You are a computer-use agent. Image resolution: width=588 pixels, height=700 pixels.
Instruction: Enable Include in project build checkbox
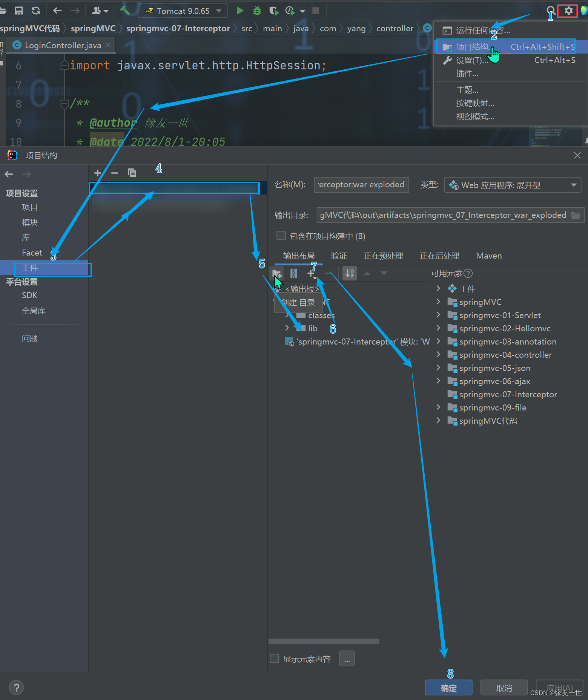point(281,236)
